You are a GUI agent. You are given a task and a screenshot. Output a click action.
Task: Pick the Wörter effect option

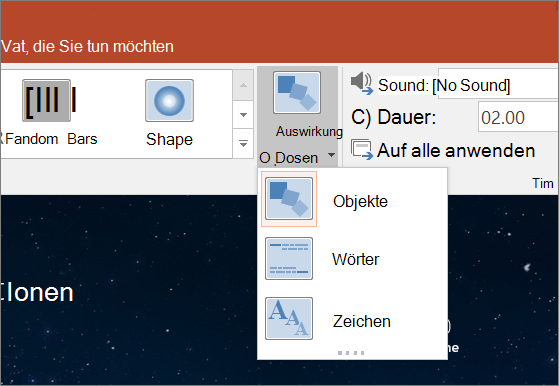[352, 259]
